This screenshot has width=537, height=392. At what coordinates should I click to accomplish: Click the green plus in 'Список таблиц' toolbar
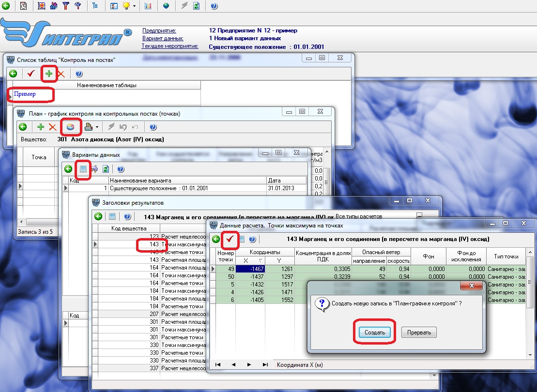point(48,74)
